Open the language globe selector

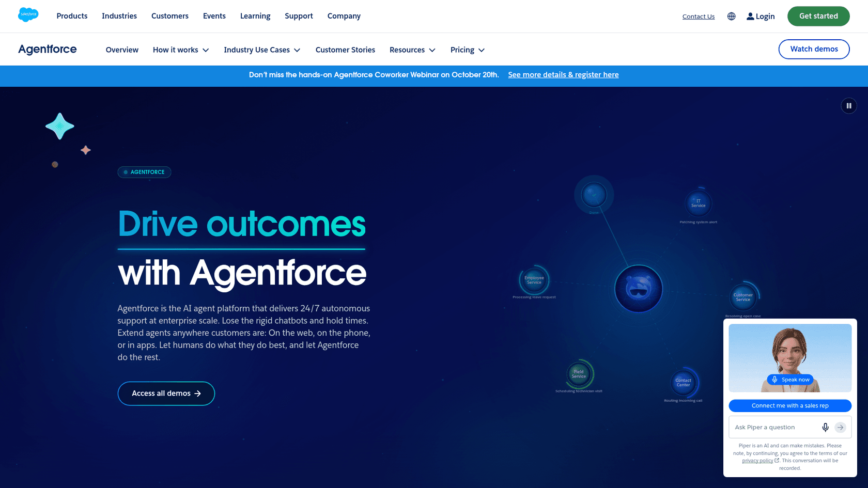coord(731,17)
